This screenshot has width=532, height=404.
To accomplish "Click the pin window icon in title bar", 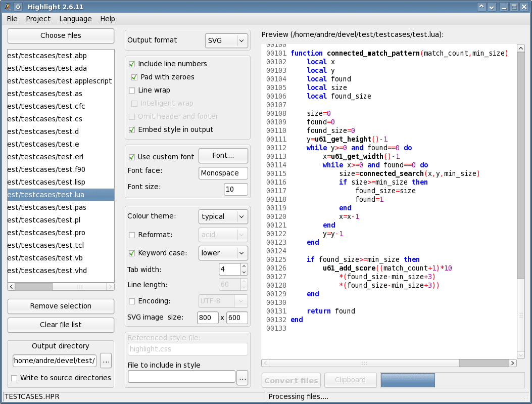I will point(18,7).
